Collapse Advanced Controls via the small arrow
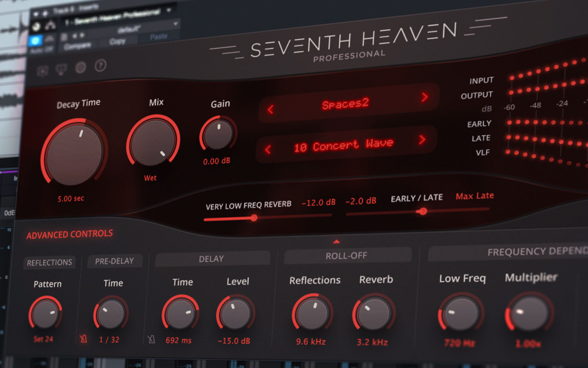 pyautogui.click(x=336, y=241)
